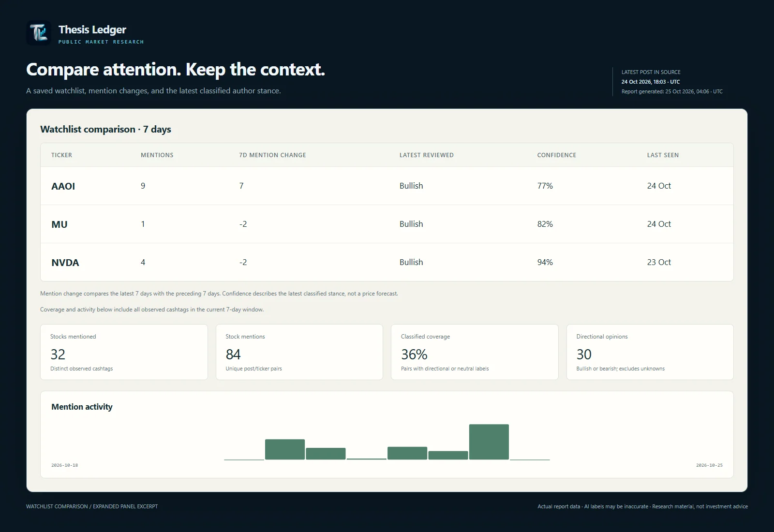The width and height of the screenshot is (774, 532).
Task: Click MU last seen 24 Oct
Action: tap(659, 224)
